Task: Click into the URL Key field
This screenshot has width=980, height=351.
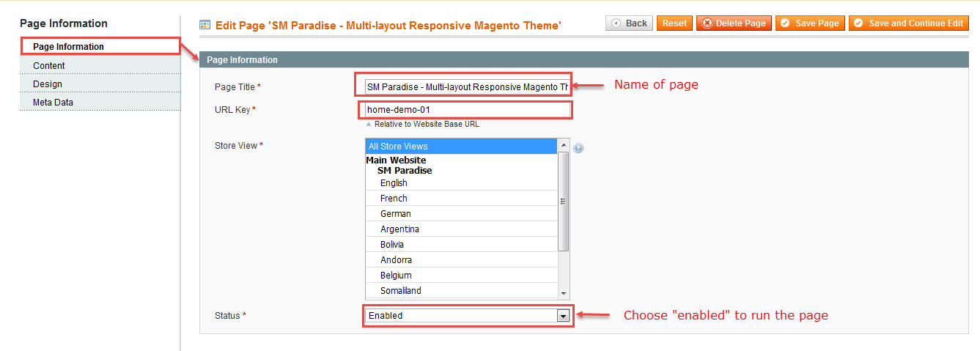Action: pos(466,110)
